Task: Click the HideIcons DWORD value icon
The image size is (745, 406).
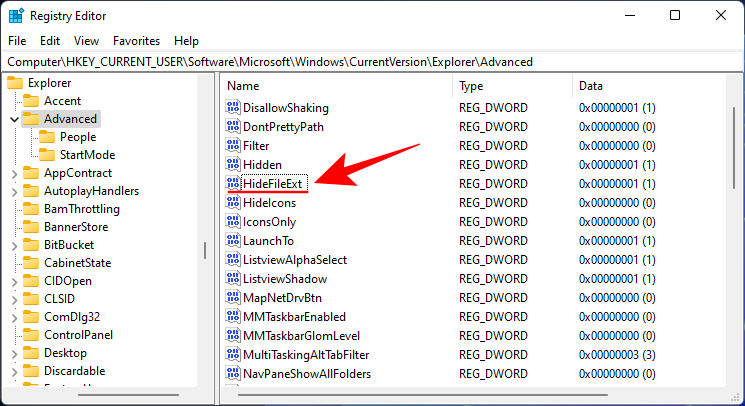Action: click(233, 202)
